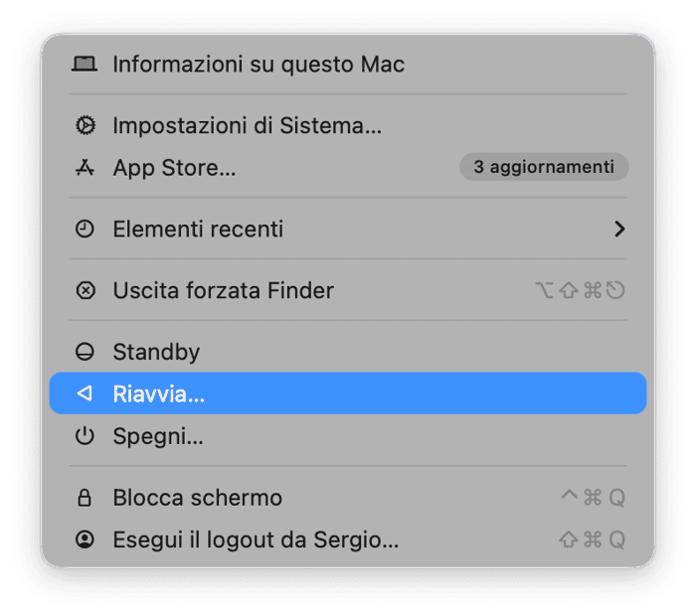Screen dimensions: 696x616
Task: Choose Esegui il logout da Sergio
Action: (x=256, y=540)
